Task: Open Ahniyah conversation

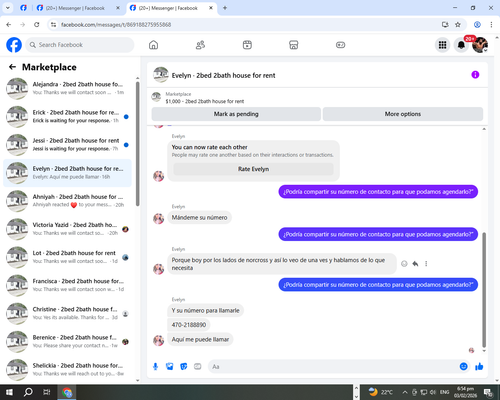Action: (67, 201)
